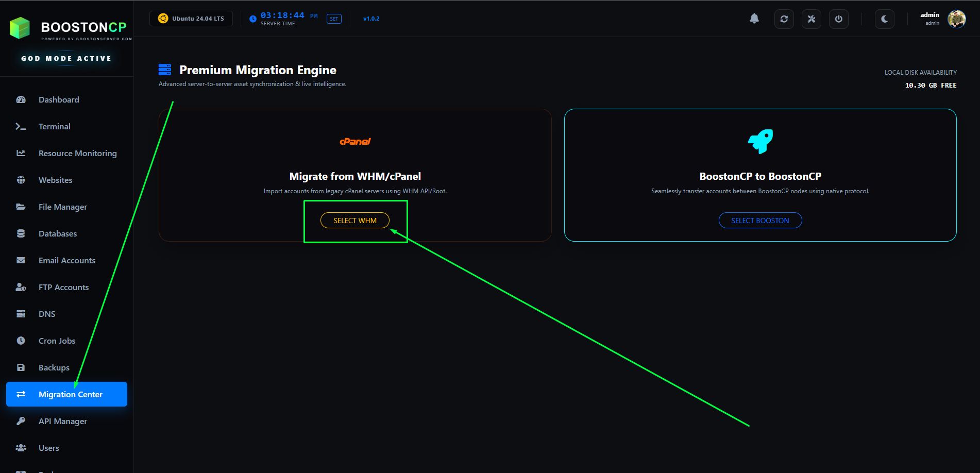Image resolution: width=980 pixels, height=473 pixels.
Task: Click the Resource Monitoring chart icon
Action: pyautogui.click(x=21, y=153)
